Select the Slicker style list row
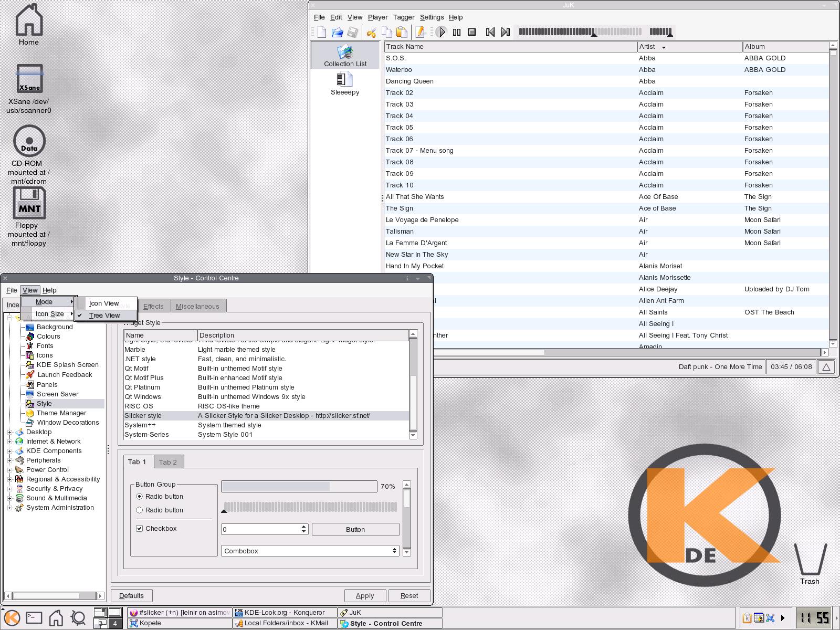 tap(266, 415)
